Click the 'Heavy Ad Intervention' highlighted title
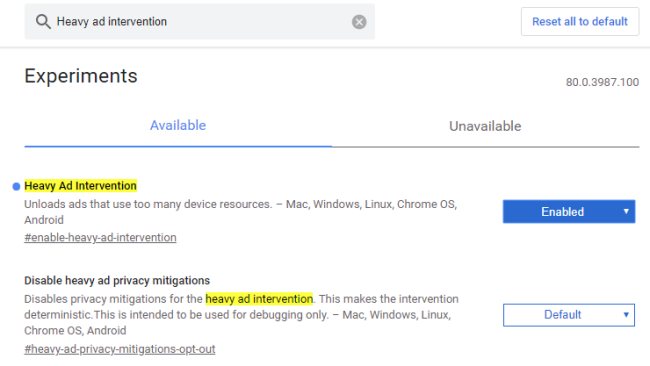Image resolution: width=650 pixels, height=366 pixels. coord(80,186)
